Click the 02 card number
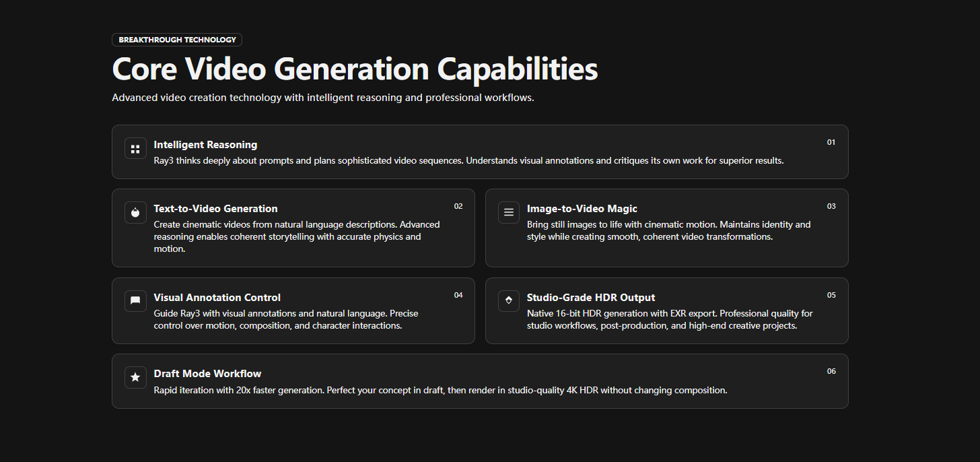 [x=458, y=206]
